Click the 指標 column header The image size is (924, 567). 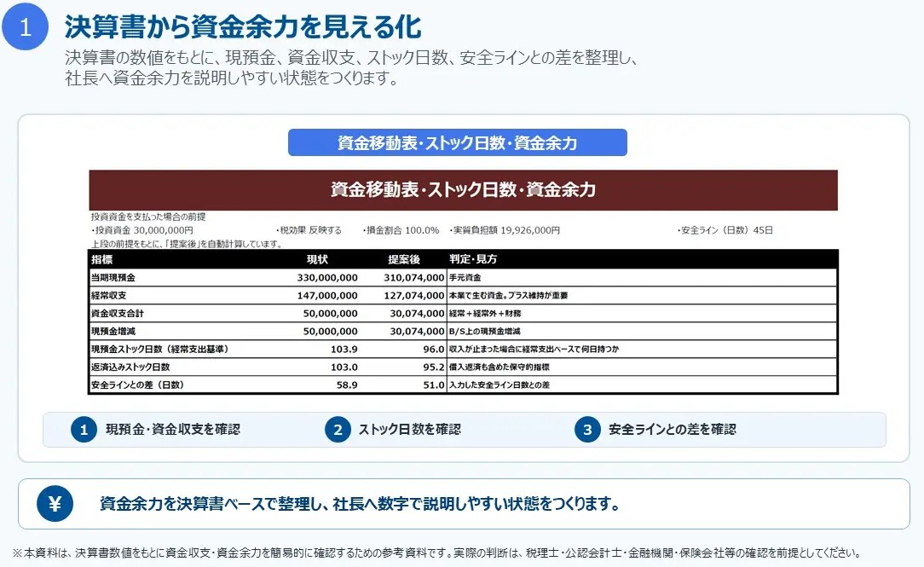(x=102, y=259)
